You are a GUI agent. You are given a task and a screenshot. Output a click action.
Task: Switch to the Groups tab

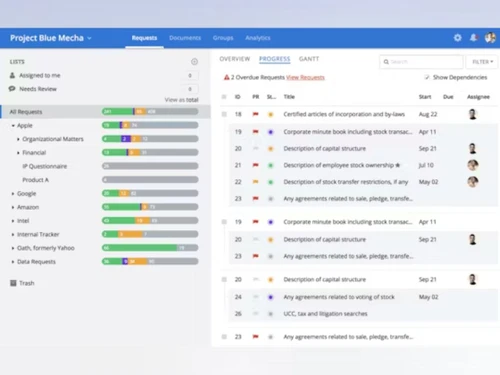coord(223,38)
